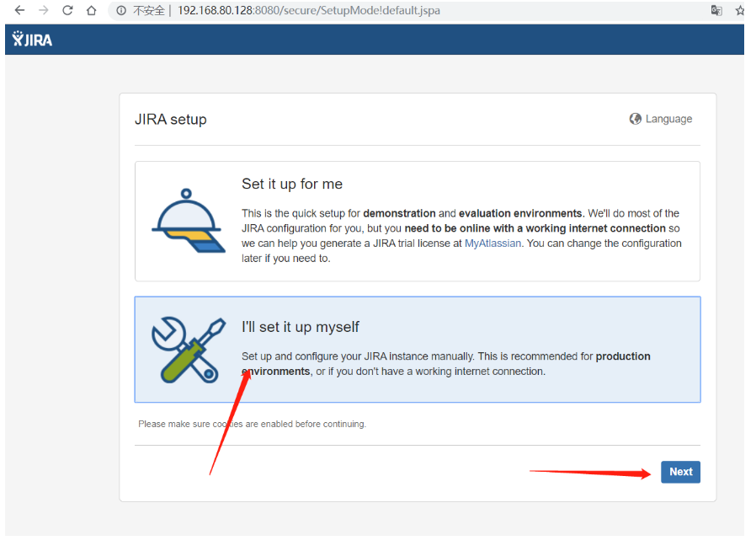The height and width of the screenshot is (551, 756).
Task: Click the JIRA logo in header
Action: tap(32, 39)
